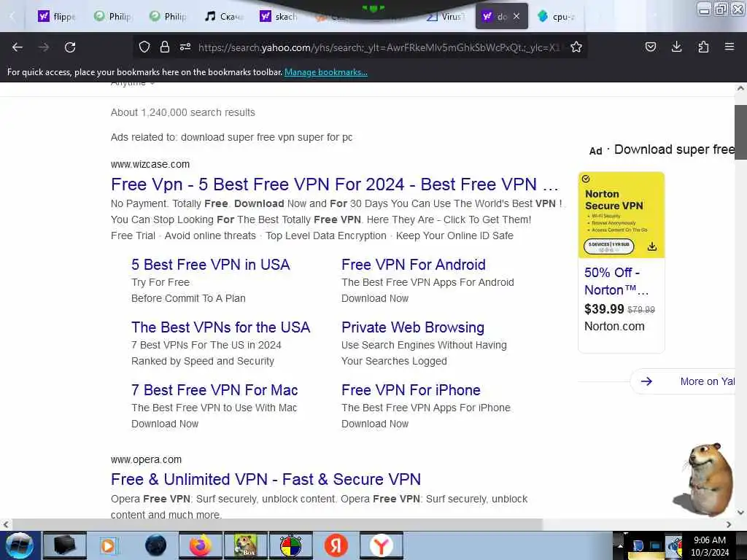Open Manage bookmarks link

pyautogui.click(x=326, y=72)
